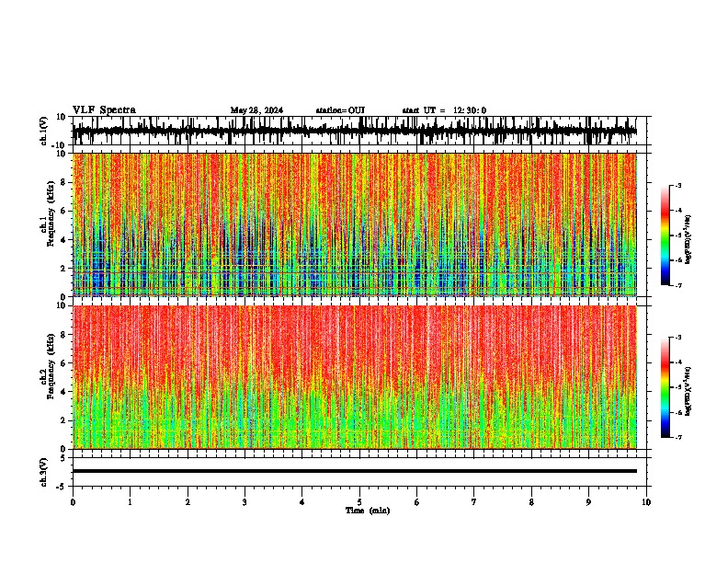Click the color scale bar beside ch.1 spectrogram
Image resolution: width=728 pixels, height=563 pixels.
point(665,236)
